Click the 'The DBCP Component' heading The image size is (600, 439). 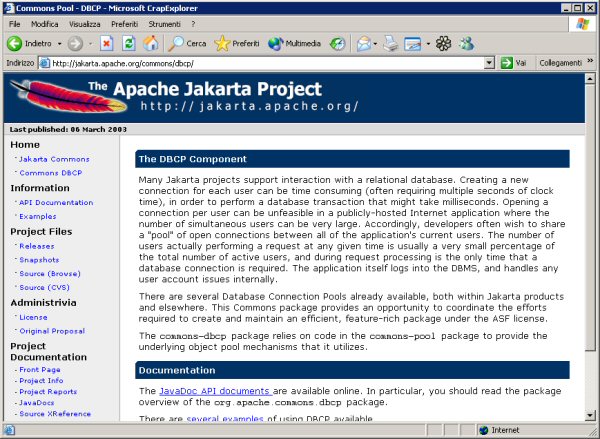coord(192,159)
